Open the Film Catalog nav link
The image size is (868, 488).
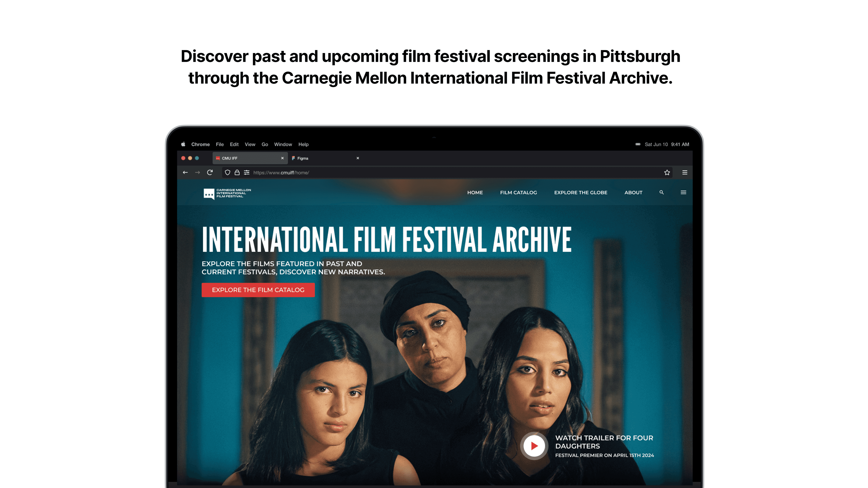[518, 193]
